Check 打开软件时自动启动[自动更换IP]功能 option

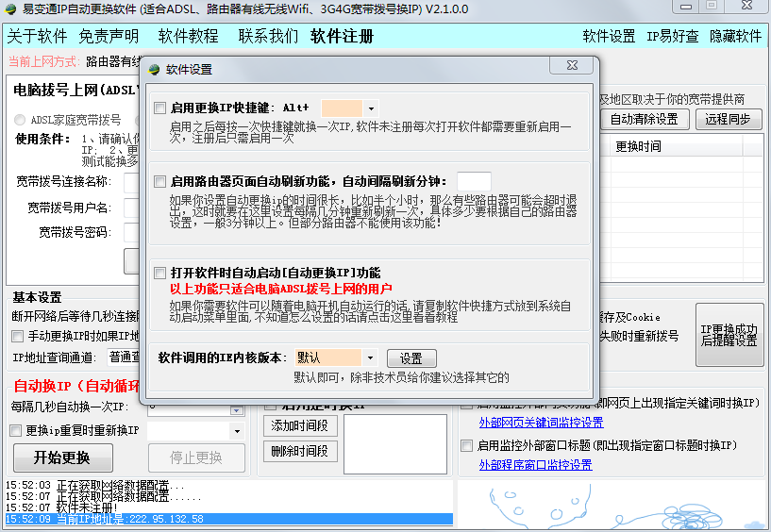[159, 273]
